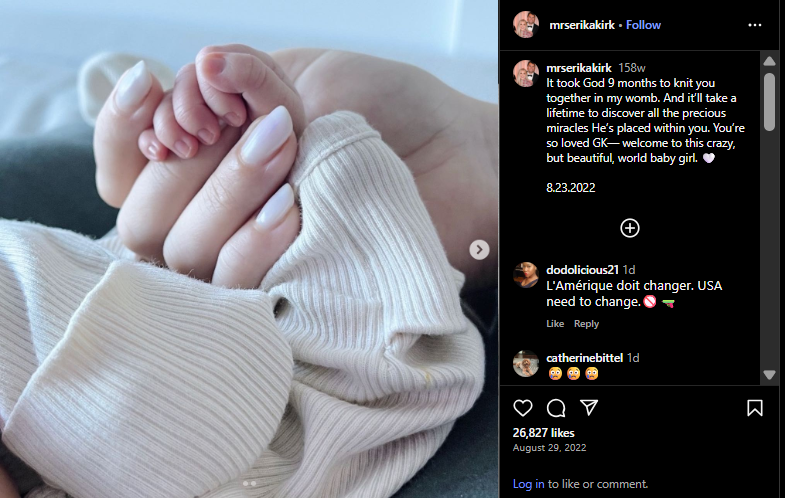Open the 158w timestamp on the caption
This screenshot has width=785, height=498.
click(631, 68)
